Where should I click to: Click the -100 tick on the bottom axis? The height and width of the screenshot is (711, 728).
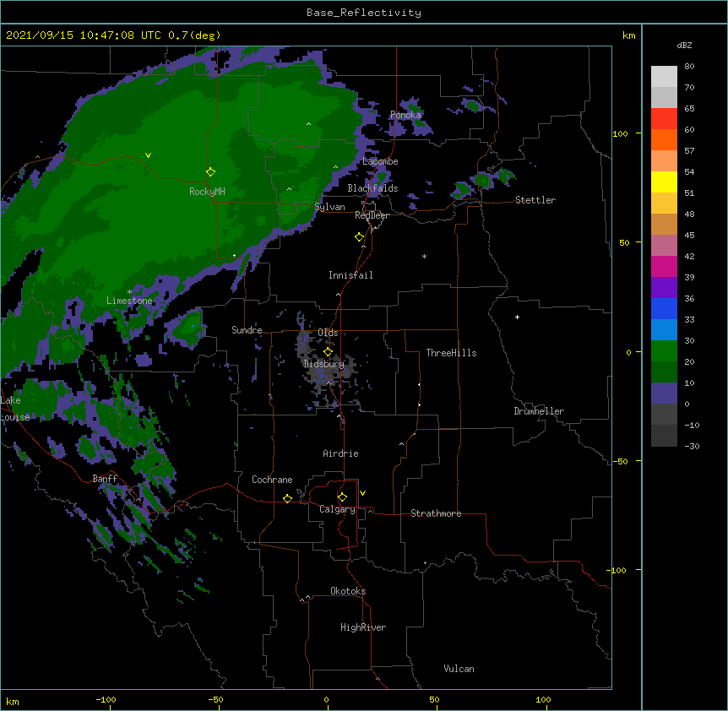click(106, 700)
